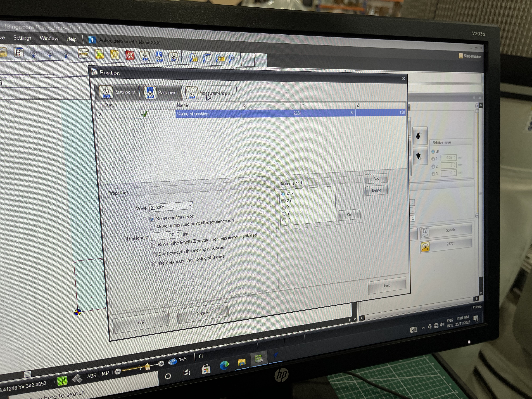Switch to the Zero point tab
This screenshot has width=532, height=399.
click(117, 92)
